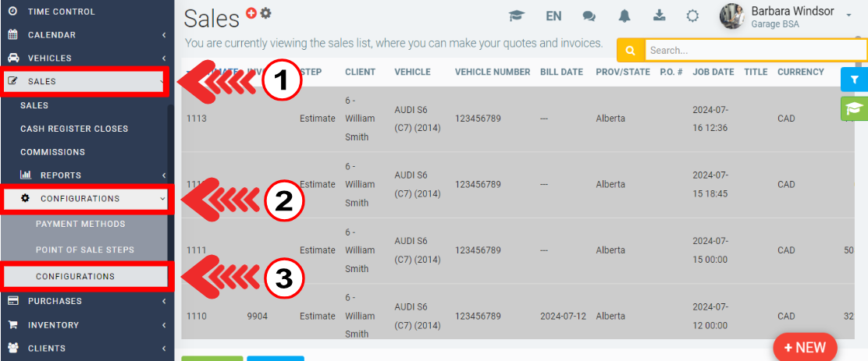The image size is (868, 361).
Task: Click the download icon in top bar
Action: [658, 16]
